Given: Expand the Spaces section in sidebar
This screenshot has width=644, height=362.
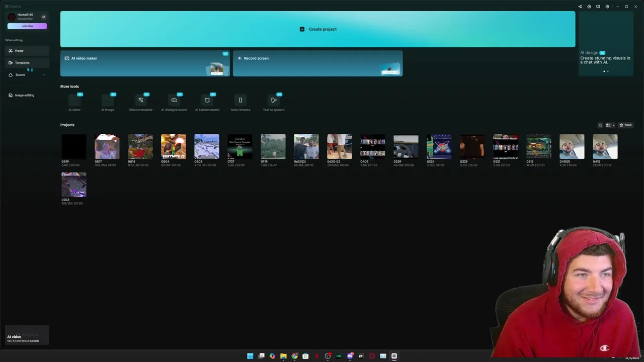Looking at the screenshot, I should pos(44,75).
